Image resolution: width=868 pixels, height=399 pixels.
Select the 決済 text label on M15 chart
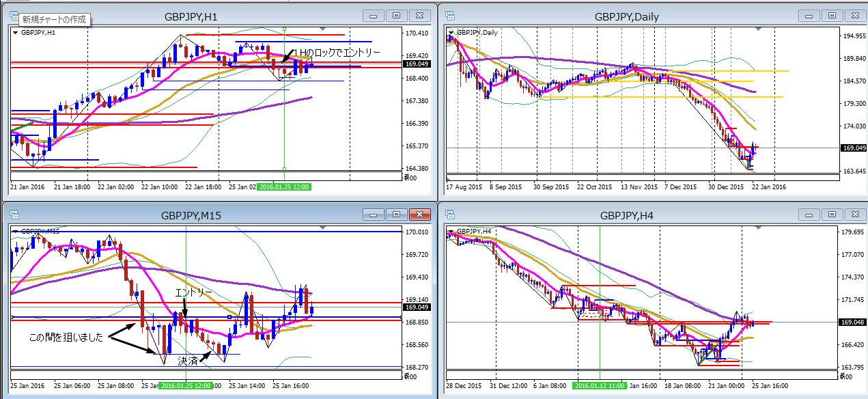tap(190, 360)
